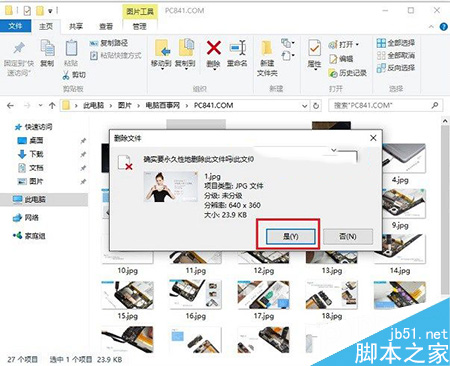Click the Back navigation arrow
The height and width of the screenshot is (366, 450).
pyautogui.click(x=10, y=106)
